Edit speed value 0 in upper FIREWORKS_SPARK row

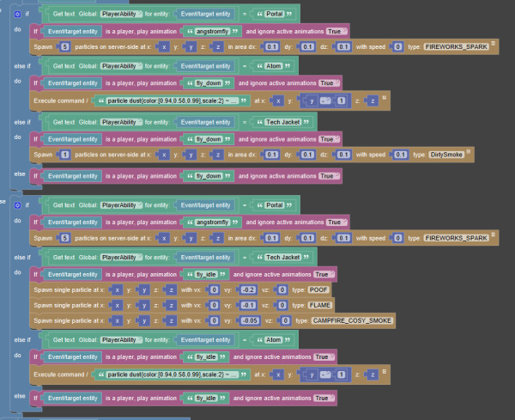pos(397,47)
